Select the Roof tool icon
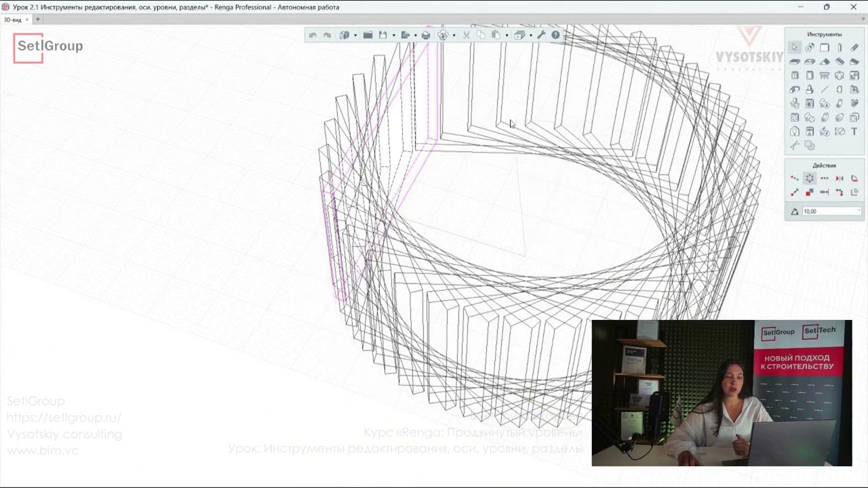 tap(825, 62)
